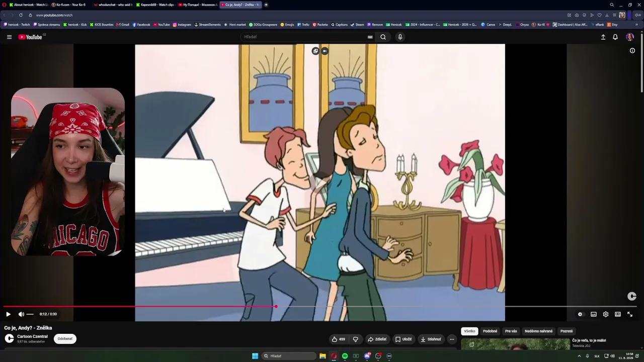
Task: Reload the page
Action: (21, 15)
